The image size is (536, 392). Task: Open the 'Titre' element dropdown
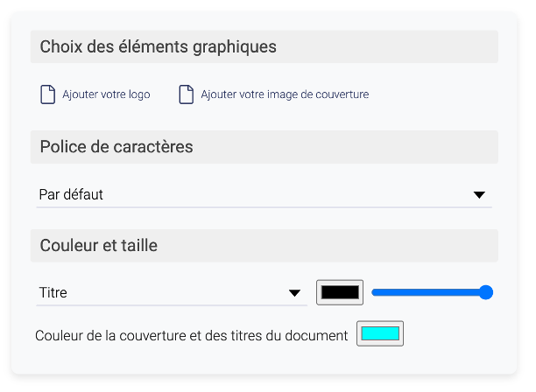170,293
